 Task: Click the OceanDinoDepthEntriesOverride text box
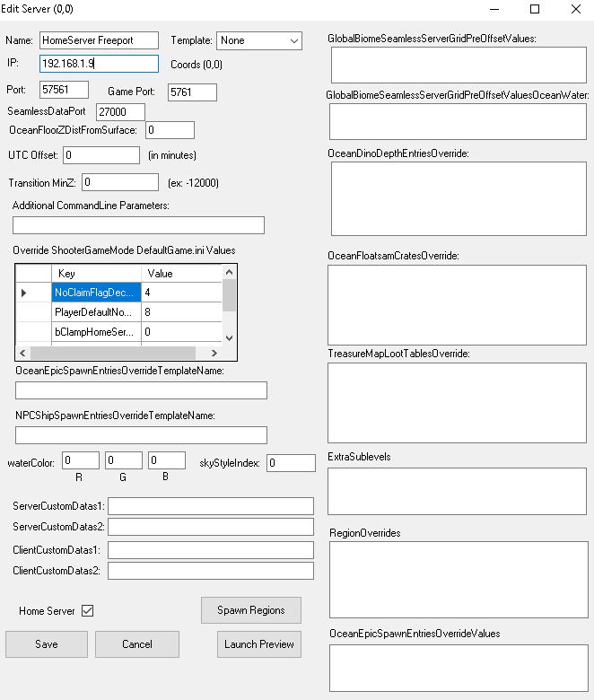tap(459, 198)
